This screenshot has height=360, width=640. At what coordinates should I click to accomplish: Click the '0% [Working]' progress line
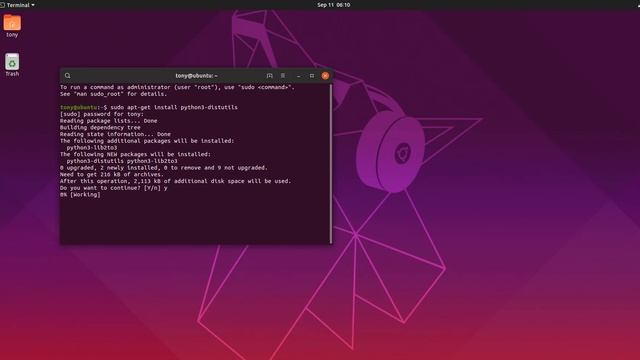(x=80, y=195)
